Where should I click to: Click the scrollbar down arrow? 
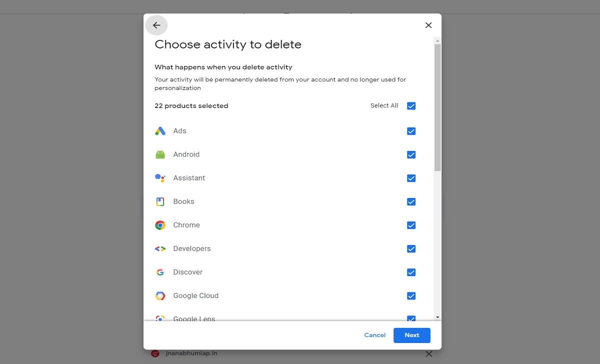pos(437,317)
